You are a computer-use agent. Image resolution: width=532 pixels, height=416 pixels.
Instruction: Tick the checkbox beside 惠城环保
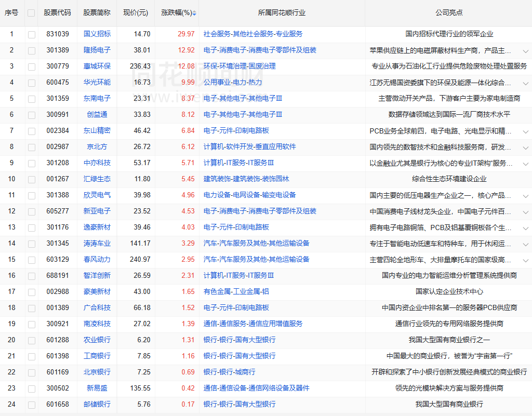(32, 67)
